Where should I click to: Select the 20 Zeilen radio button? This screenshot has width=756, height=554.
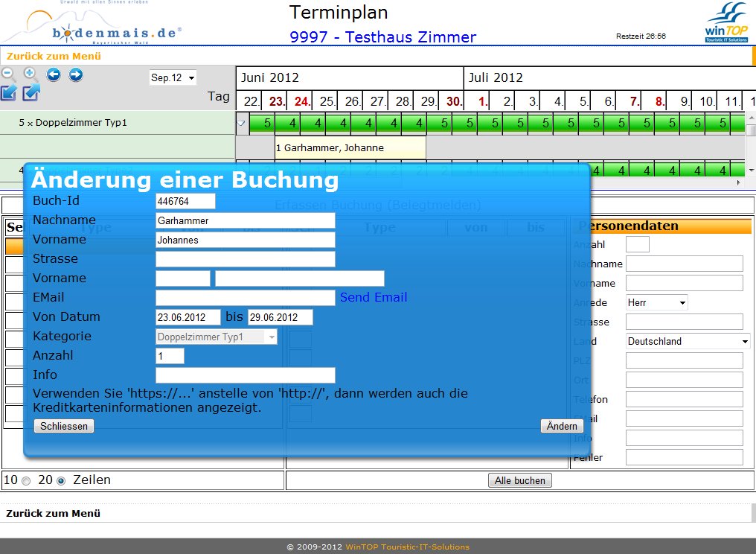click(x=61, y=480)
